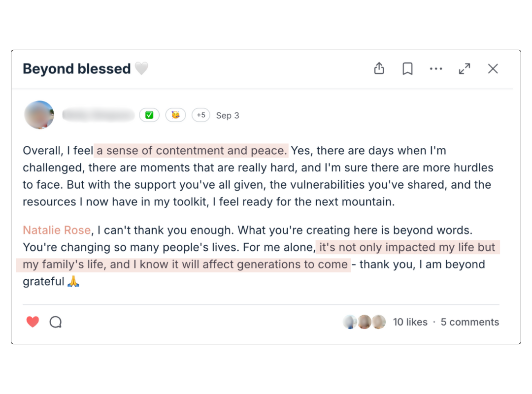View the 10 likes list

tap(410, 322)
